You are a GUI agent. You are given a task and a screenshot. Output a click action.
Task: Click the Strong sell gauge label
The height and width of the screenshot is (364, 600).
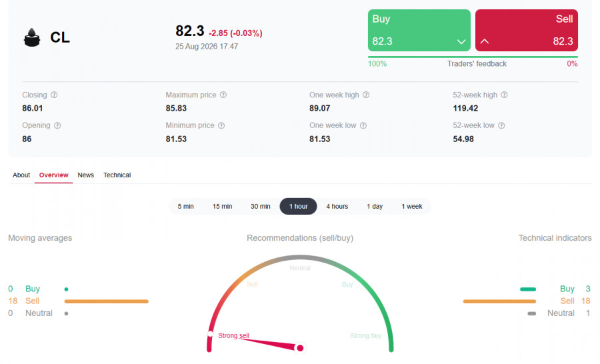234,336
